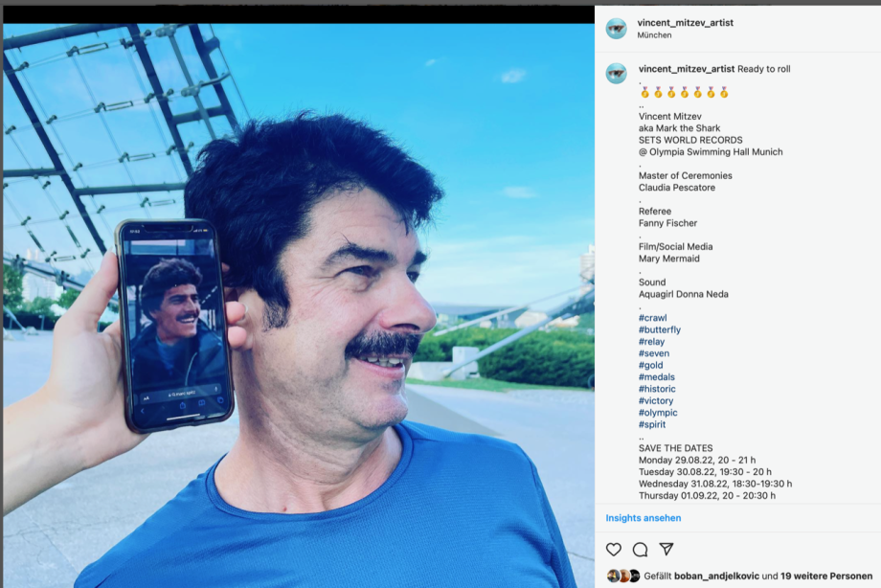This screenshot has width=881, height=588.
Task: Select the line 'Thursday 01.09.22, 20 - 20:30 h'
Action: click(x=707, y=495)
